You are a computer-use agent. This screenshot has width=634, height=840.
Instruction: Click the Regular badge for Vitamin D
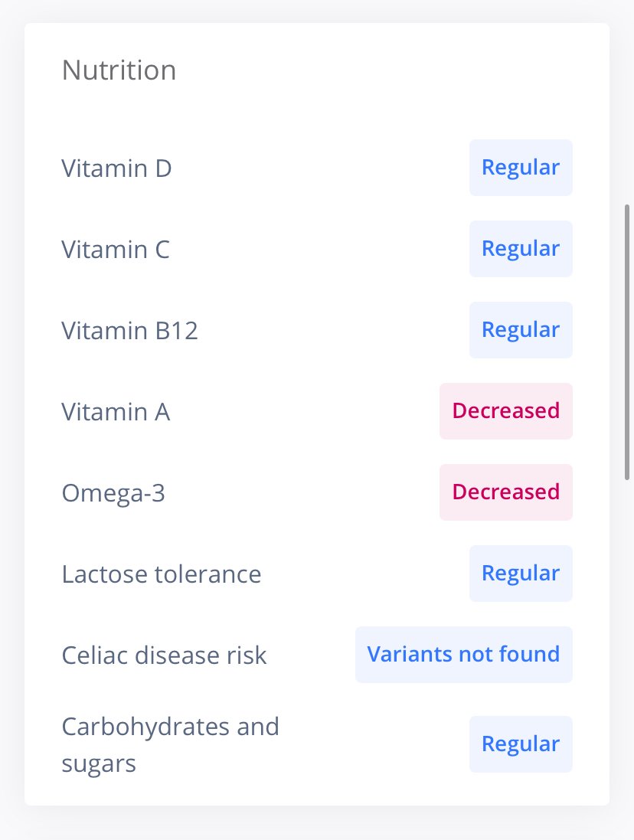[x=521, y=168]
